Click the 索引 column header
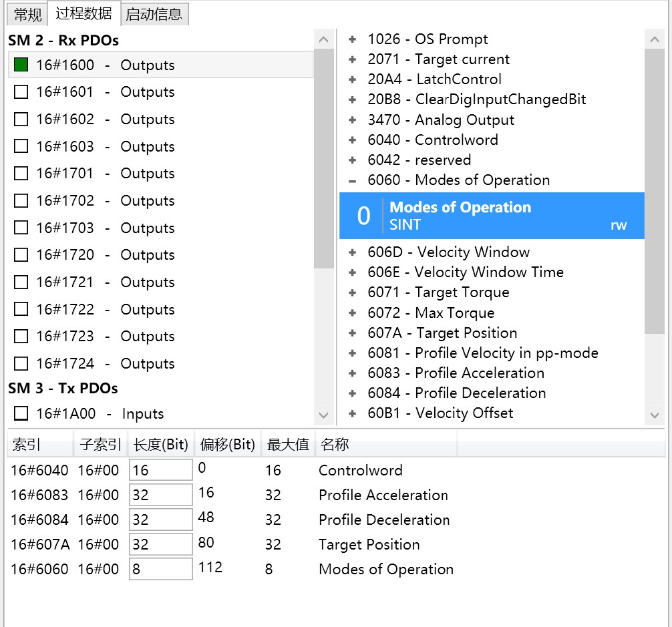 [27, 445]
